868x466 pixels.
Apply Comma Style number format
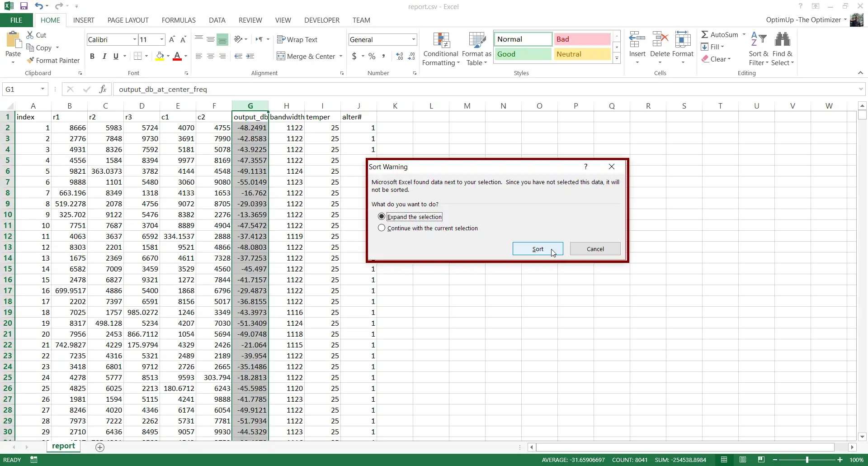[383, 56]
